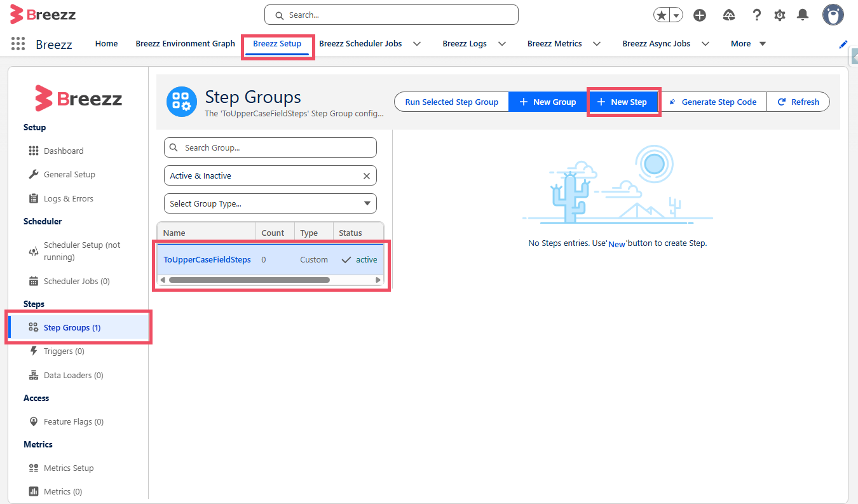
Task: Sort table by Name column header
Action: click(207, 233)
